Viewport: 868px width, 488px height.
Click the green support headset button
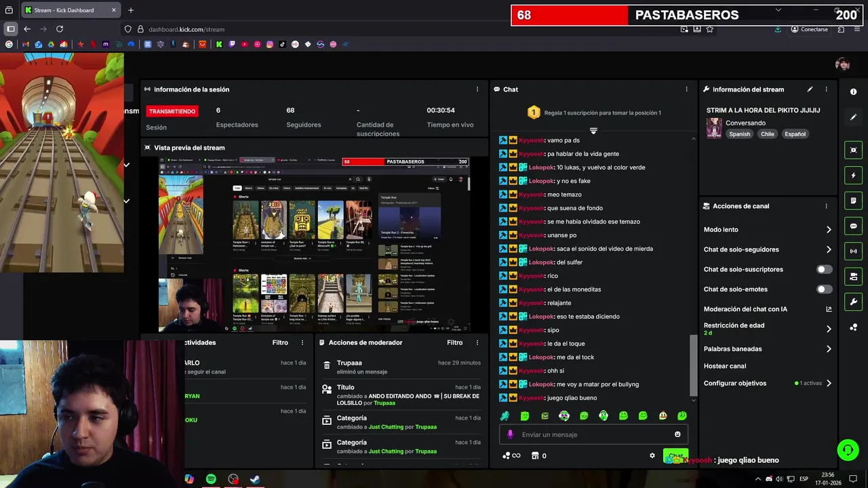847,450
